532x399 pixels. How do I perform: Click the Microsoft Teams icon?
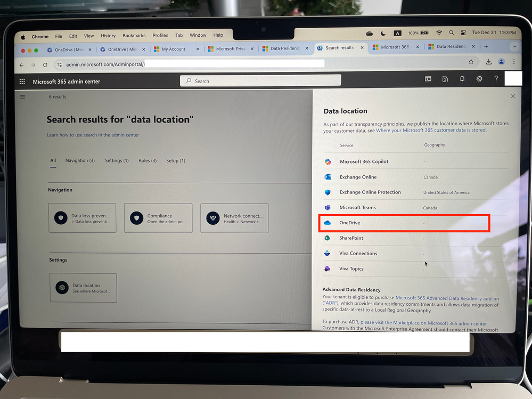pos(328,207)
